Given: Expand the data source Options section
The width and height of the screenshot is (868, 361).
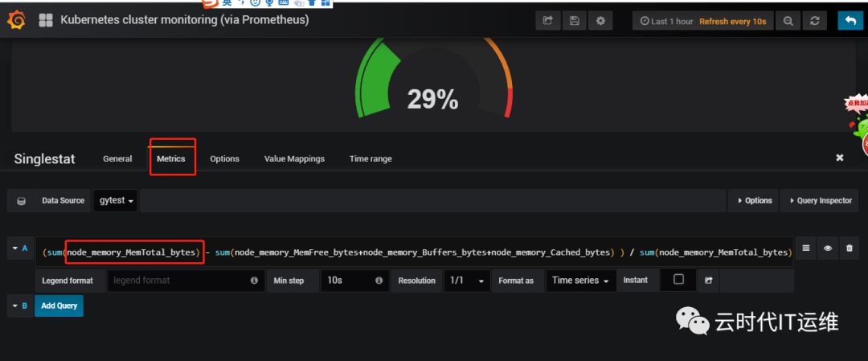Looking at the screenshot, I should click(x=755, y=200).
